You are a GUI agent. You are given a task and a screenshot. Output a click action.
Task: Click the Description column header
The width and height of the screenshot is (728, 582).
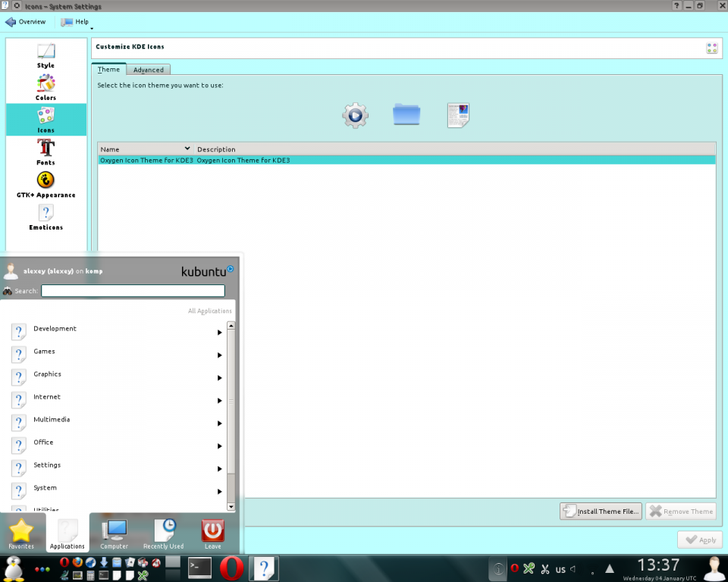click(454, 149)
